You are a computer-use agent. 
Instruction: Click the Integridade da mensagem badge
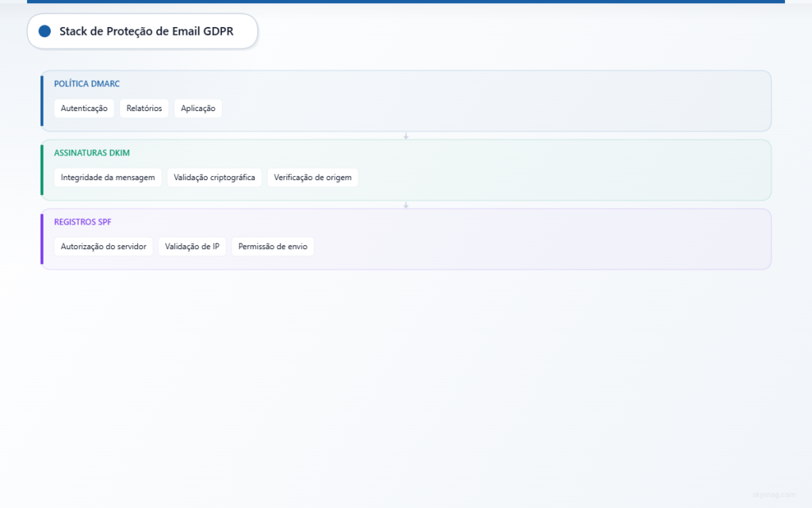point(107,177)
